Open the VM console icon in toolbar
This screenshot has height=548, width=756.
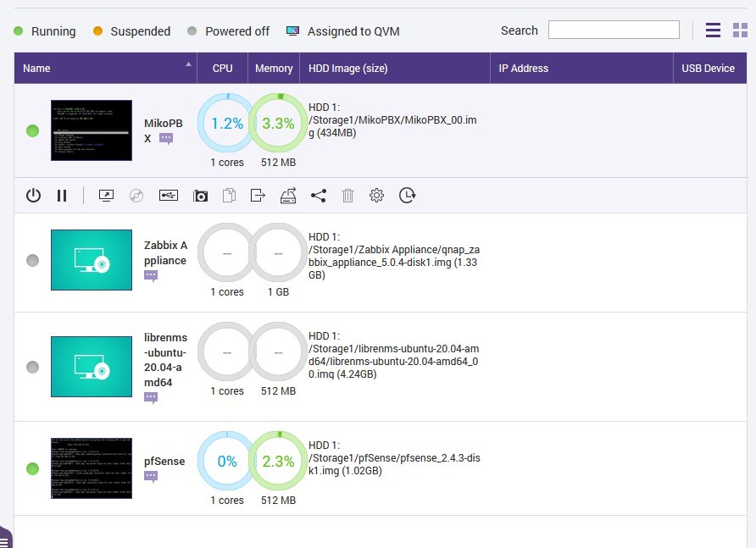tap(107, 196)
